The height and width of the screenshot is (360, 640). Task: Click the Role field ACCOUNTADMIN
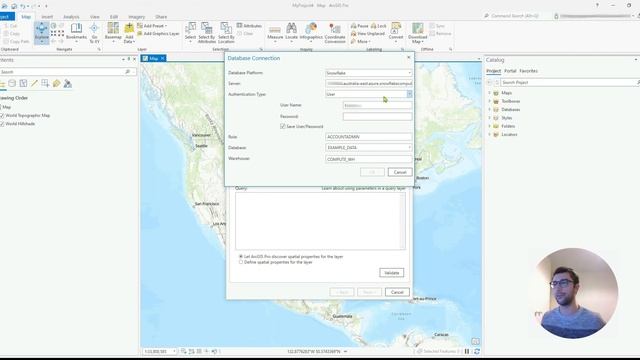click(369, 137)
